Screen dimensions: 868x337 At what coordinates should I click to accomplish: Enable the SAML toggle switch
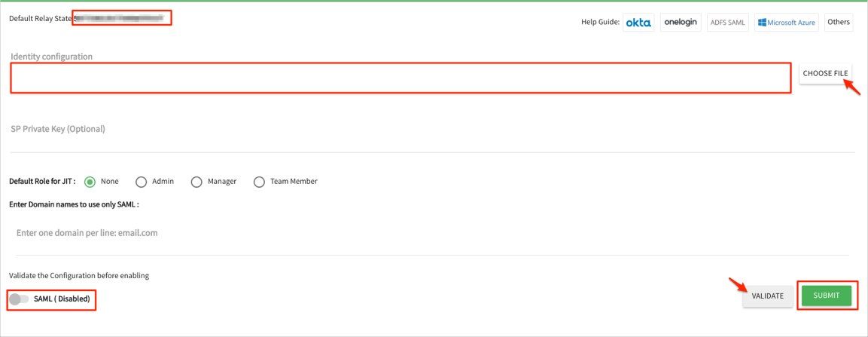[19, 299]
